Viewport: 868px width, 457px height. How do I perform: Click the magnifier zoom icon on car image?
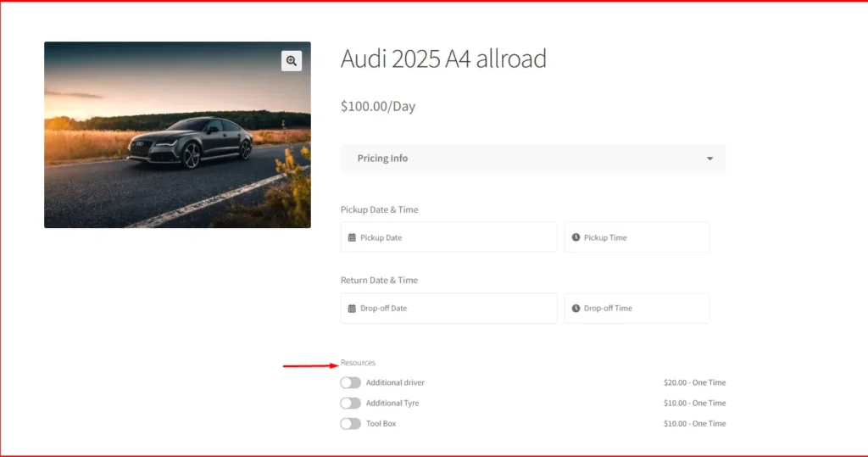(x=292, y=61)
